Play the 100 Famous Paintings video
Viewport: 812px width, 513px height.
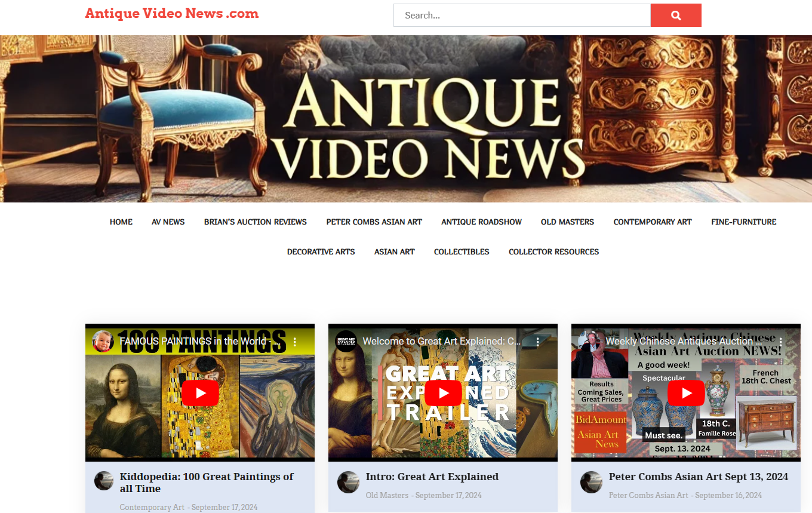[x=200, y=393]
